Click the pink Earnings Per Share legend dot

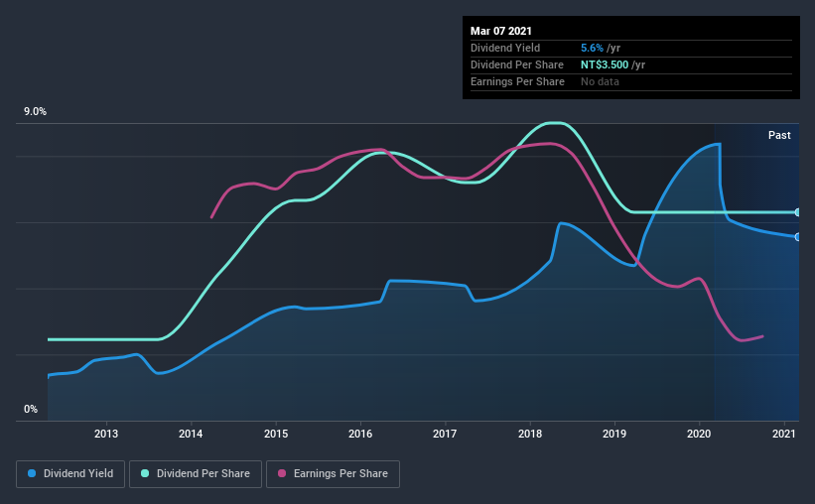click(282, 473)
